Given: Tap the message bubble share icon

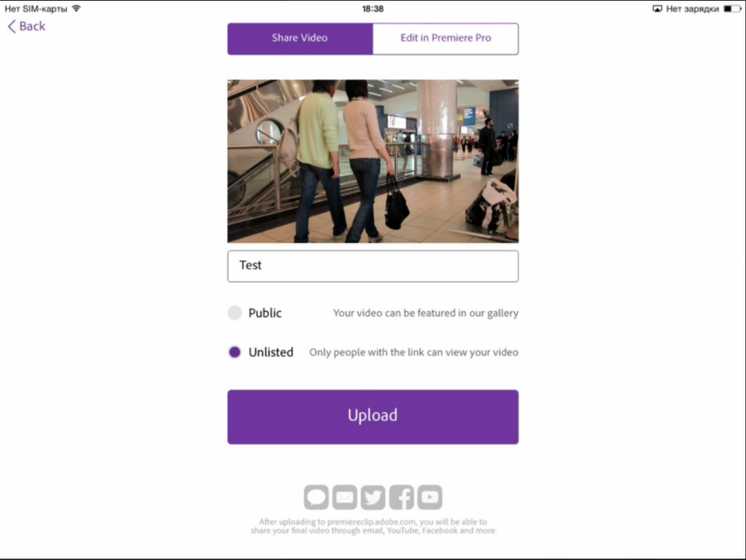Looking at the screenshot, I should (316, 498).
